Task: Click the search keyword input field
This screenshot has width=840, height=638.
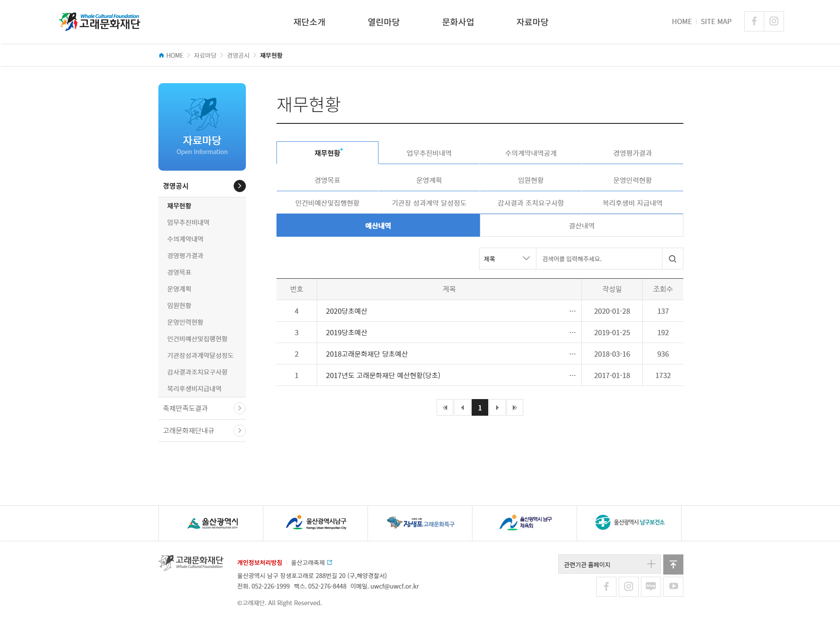Action: (x=598, y=259)
